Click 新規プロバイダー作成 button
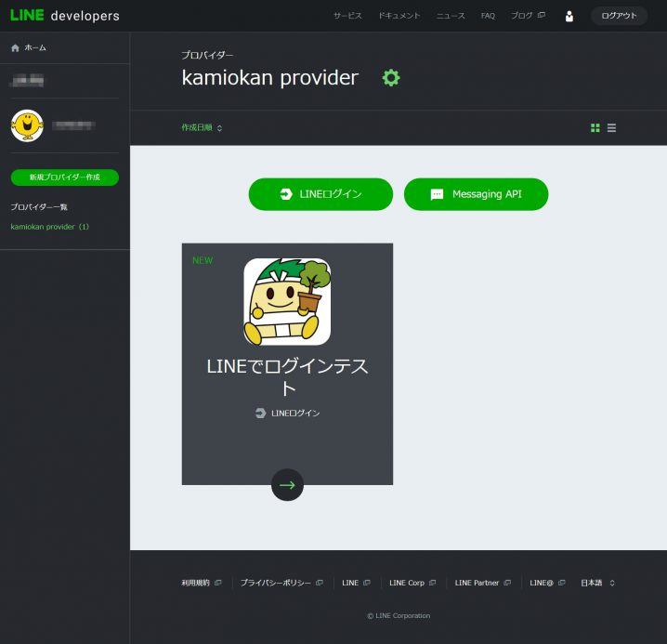The width and height of the screenshot is (667, 644). coord(65,177)
